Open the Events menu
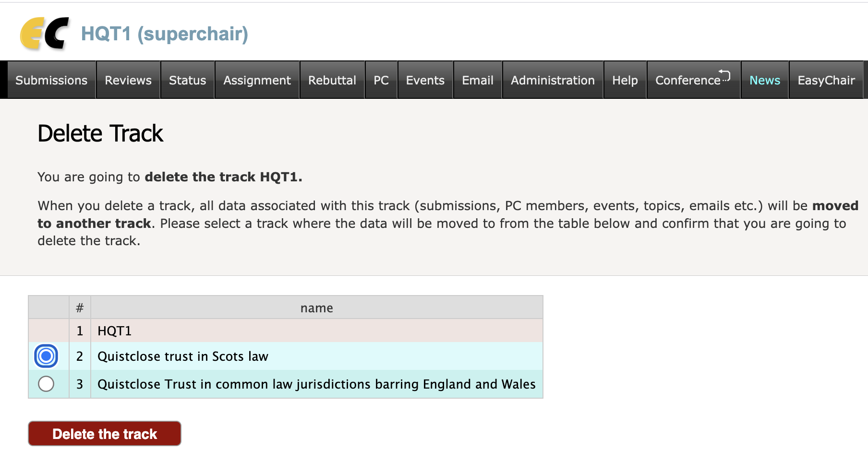Screen dimensions: 868x450 [425, 80]
